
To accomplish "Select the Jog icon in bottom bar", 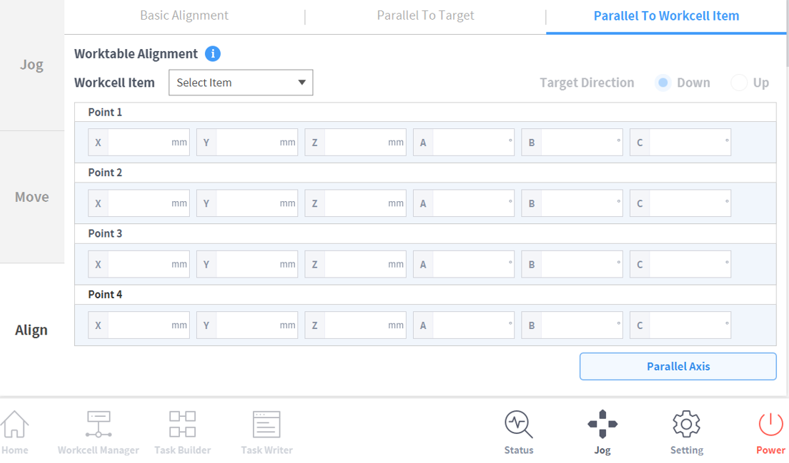I will pyautogui.click(x=602, y=424).
